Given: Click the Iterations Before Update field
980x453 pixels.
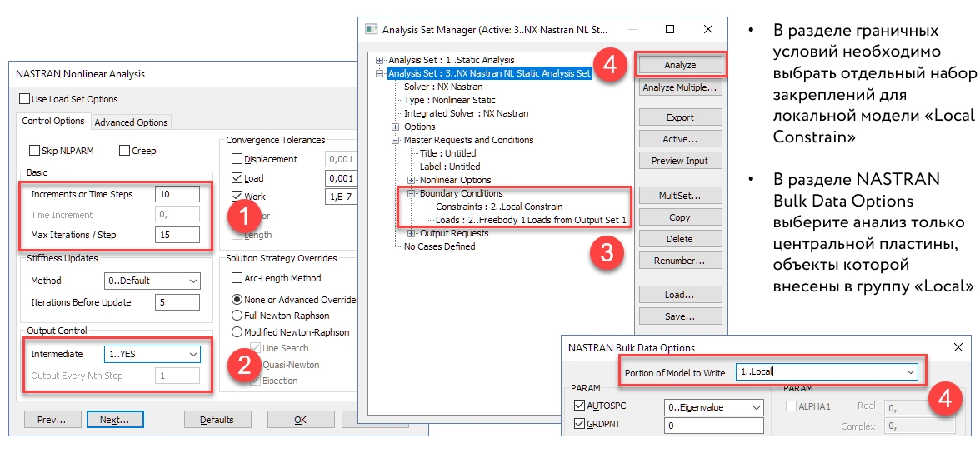Looking at the screenshot, I should (x=177, y=302).
